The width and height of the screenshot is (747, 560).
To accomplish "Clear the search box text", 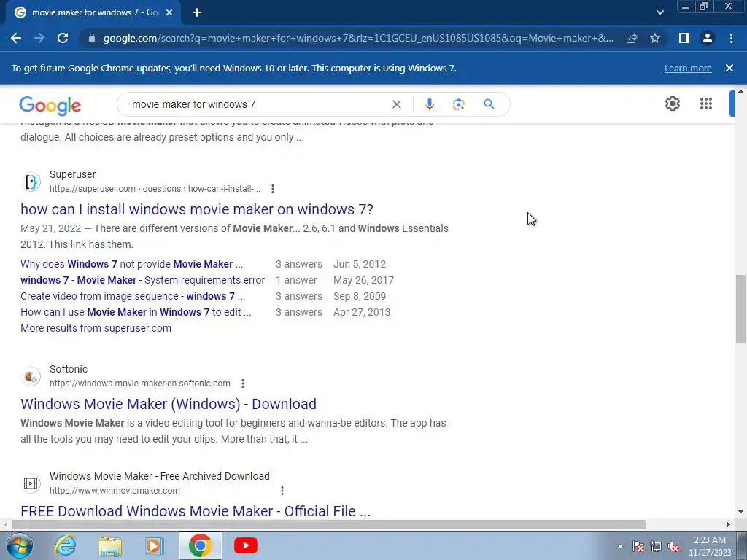I will click(396, 104).
